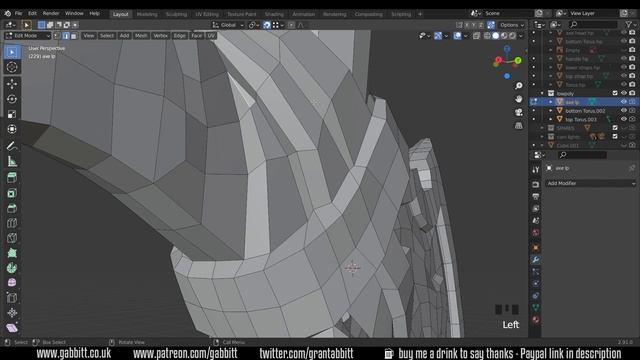The image size is (640, 360).
Task: Switch perspective/orthographic grid icon
Action: coord(518,125)
